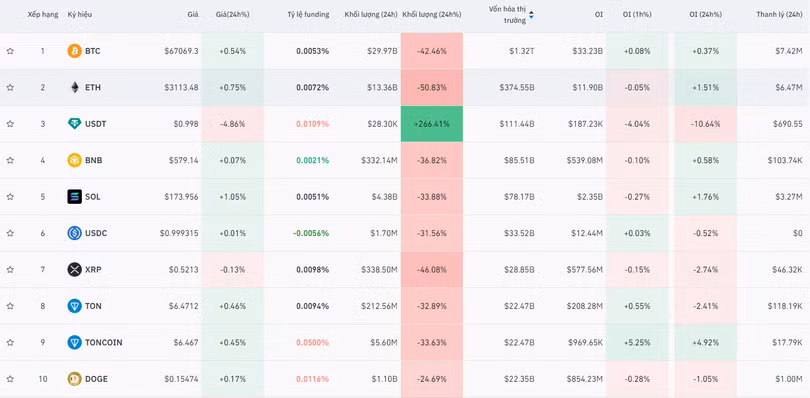Click SOL volume $4.38B

384,197
